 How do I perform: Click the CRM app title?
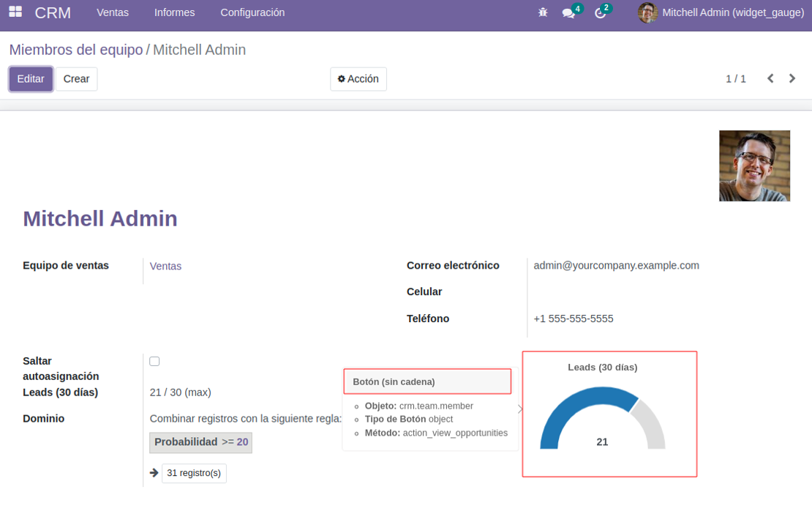pos(53,12)
